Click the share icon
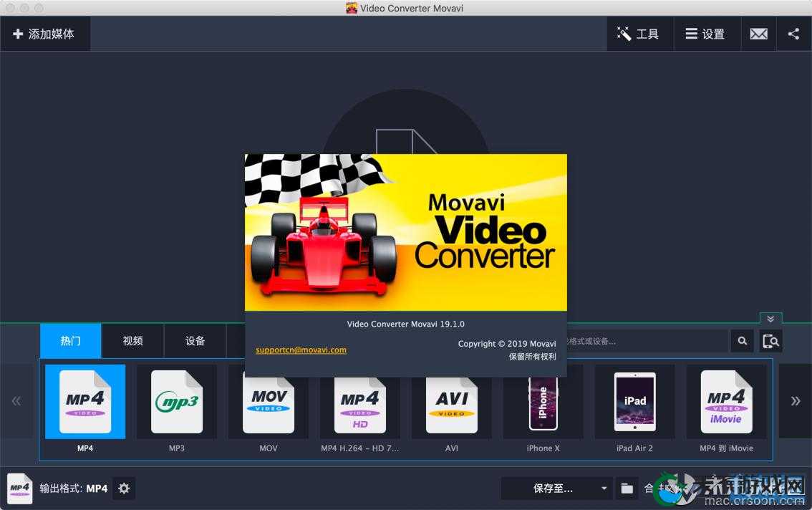This screenshot has width=812, height=510. tap(793, 34)
